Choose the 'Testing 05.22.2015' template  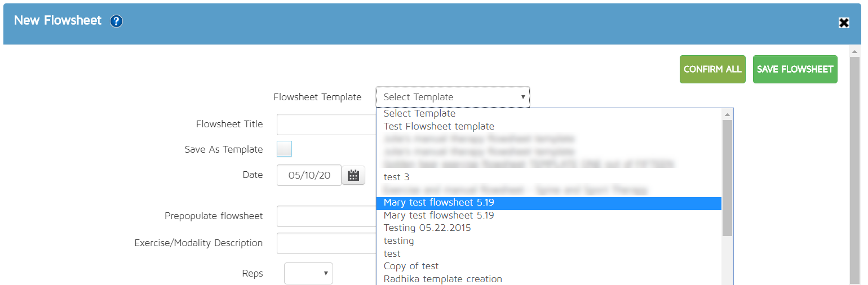[x=427, y=228]
